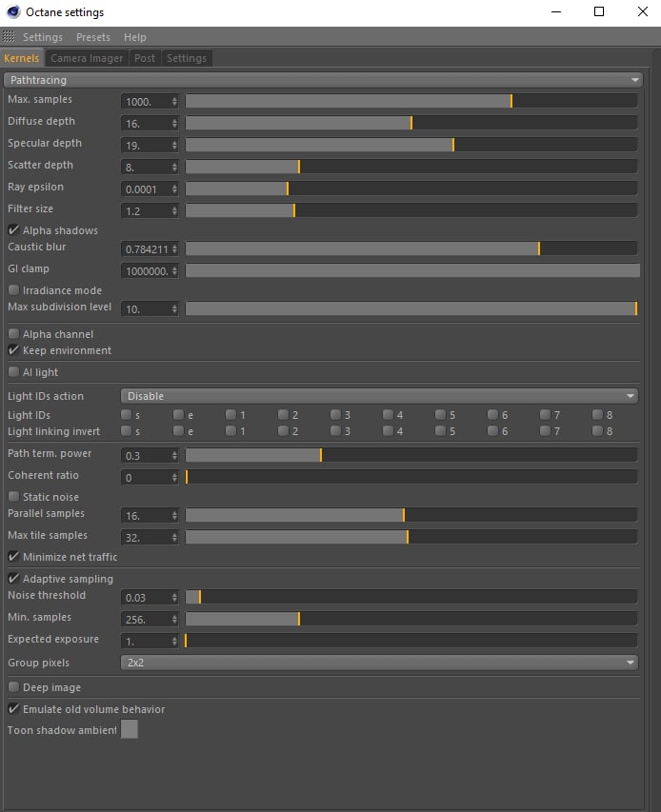Click the Scatter depth stepper arrows

(x=174, y=167)
